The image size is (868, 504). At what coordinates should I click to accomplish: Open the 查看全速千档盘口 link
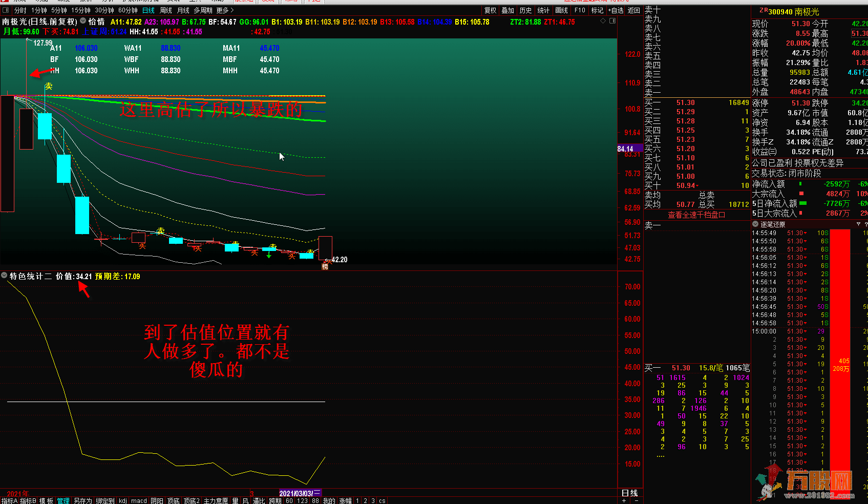click(696, 215)
